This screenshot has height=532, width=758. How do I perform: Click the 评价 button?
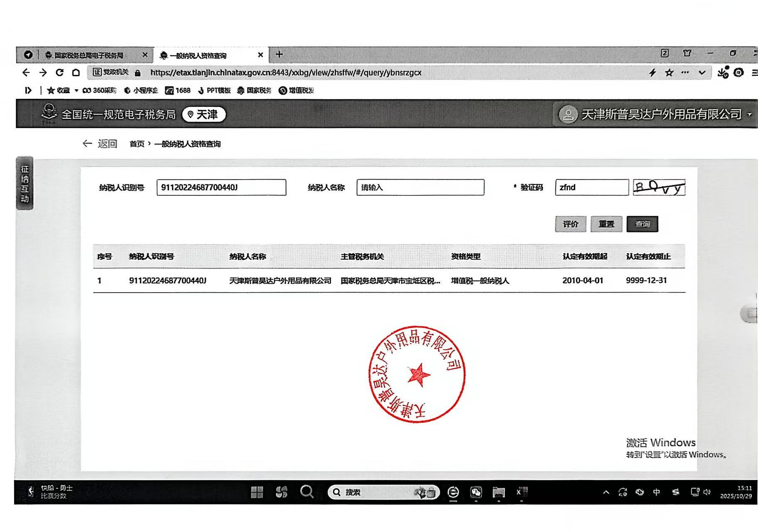click(570, 224)
